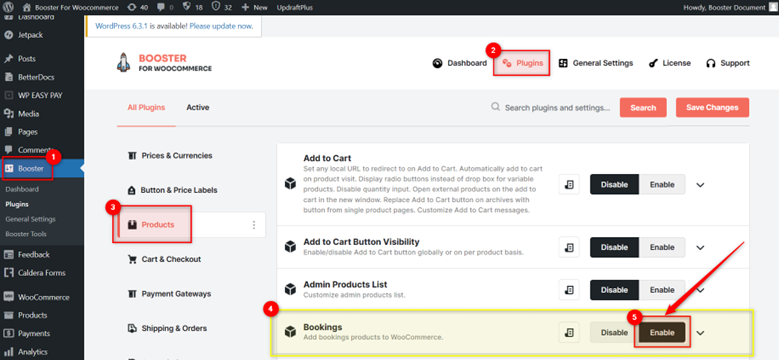Select Shipping & Orders category

(166, 328)
